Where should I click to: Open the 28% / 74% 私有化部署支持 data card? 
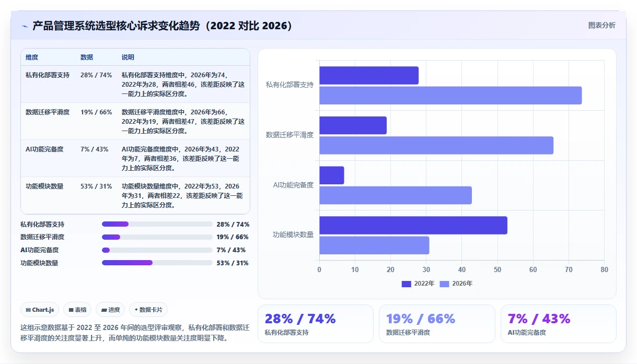(x=316, y=324)
